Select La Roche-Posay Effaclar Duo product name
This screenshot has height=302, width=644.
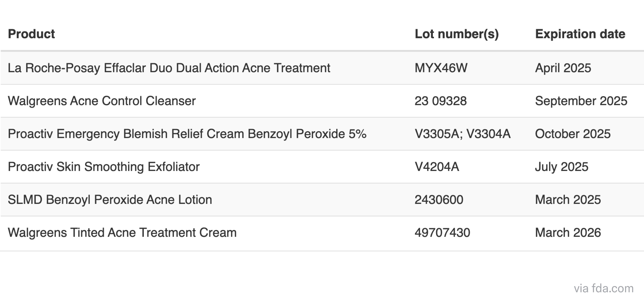point(169,68)
